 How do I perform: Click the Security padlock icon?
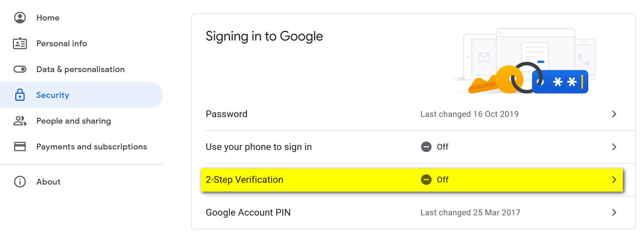(x=20, y=95)
